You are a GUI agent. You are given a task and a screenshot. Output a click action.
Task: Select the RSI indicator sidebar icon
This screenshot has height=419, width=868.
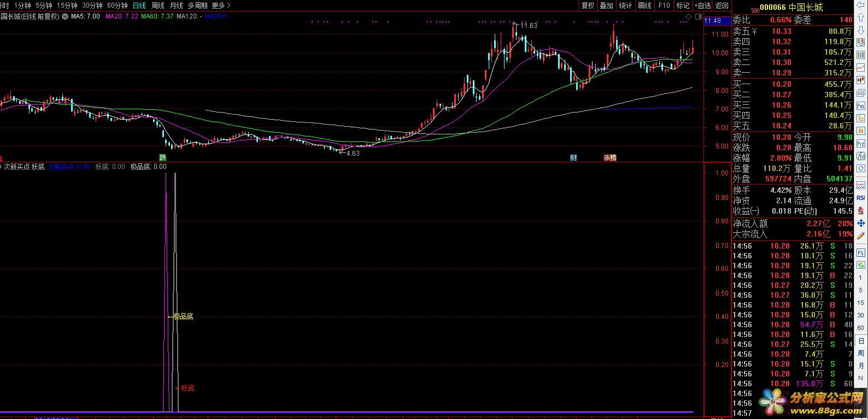pyautogui.click(x=860, y=197)
